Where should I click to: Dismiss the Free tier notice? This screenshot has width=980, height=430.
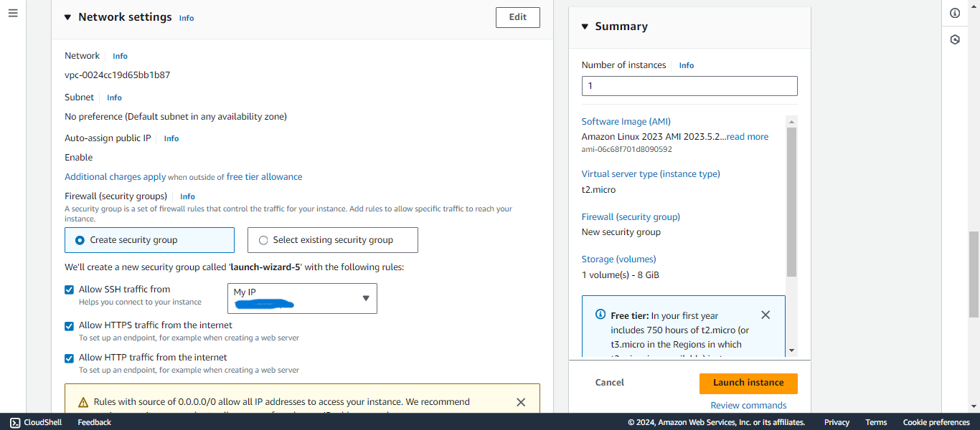(765, 315)
